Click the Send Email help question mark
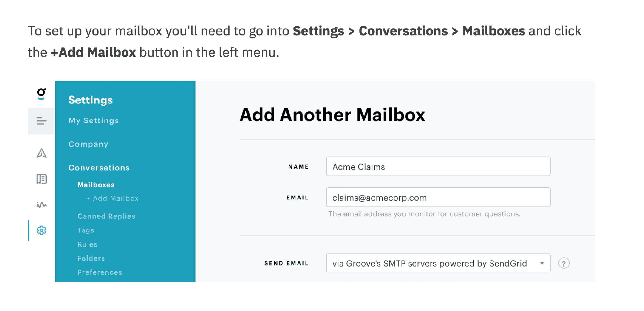This screenshot has width=644, height=311. tap(564, 263)
